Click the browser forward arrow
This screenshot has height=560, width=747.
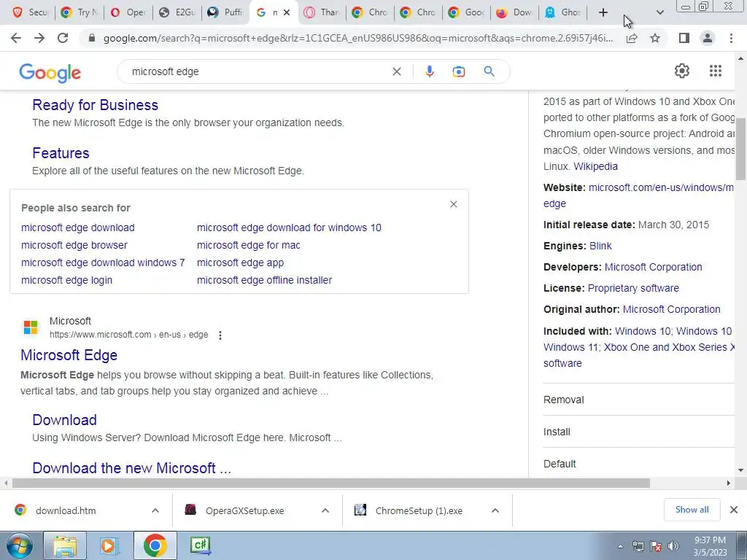39,38
